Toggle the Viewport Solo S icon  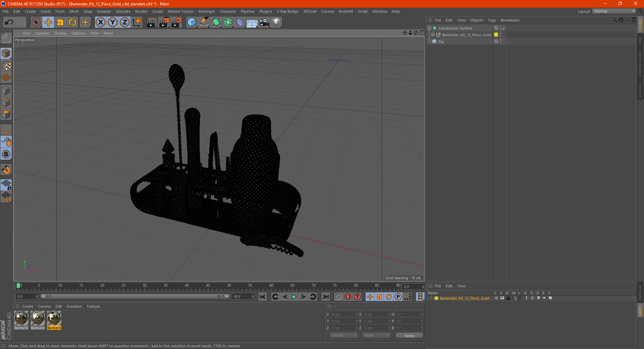pos(6,154)
